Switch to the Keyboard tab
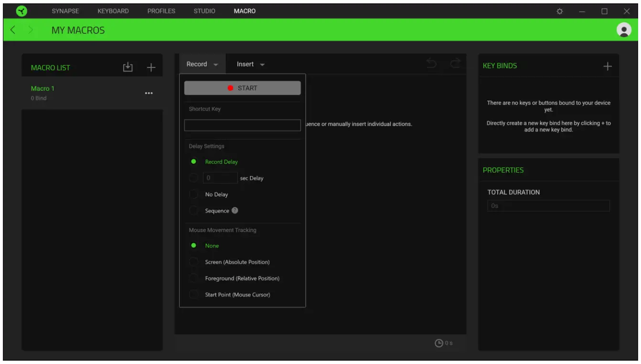The height and width of the screenshot is (364, 641). click(x=113, y=11)
